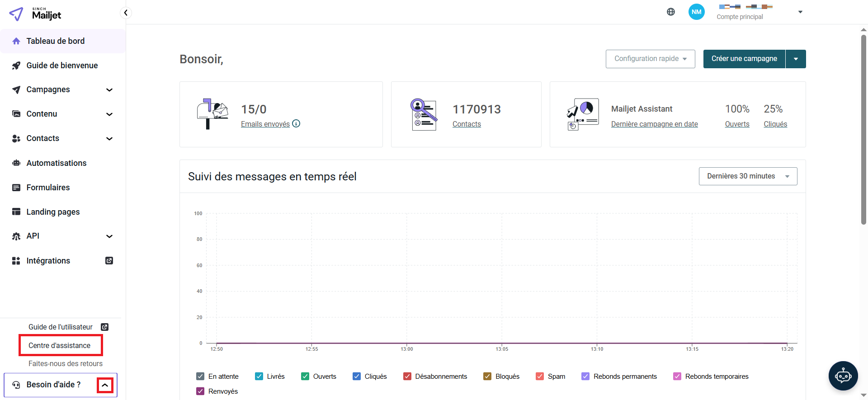Image resolution: width=868 pixels, height=400 pixels.
Task: Toggle the Bloqués checkbox
Action: 487,376
